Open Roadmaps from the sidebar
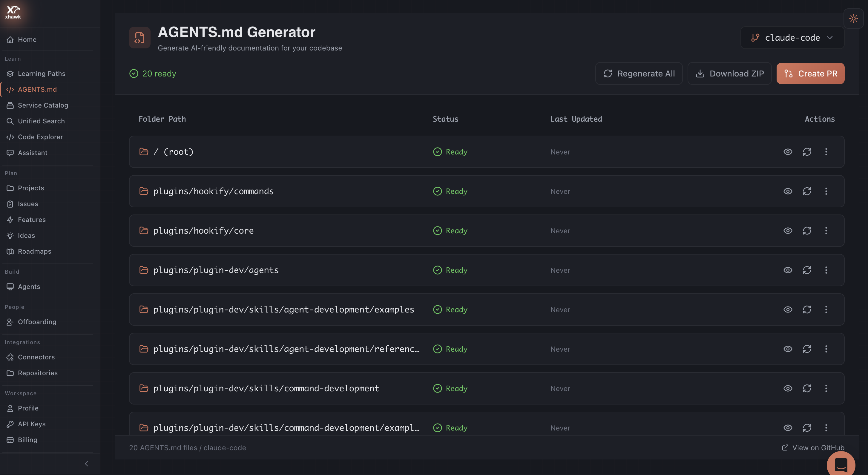 click(34, 251)
